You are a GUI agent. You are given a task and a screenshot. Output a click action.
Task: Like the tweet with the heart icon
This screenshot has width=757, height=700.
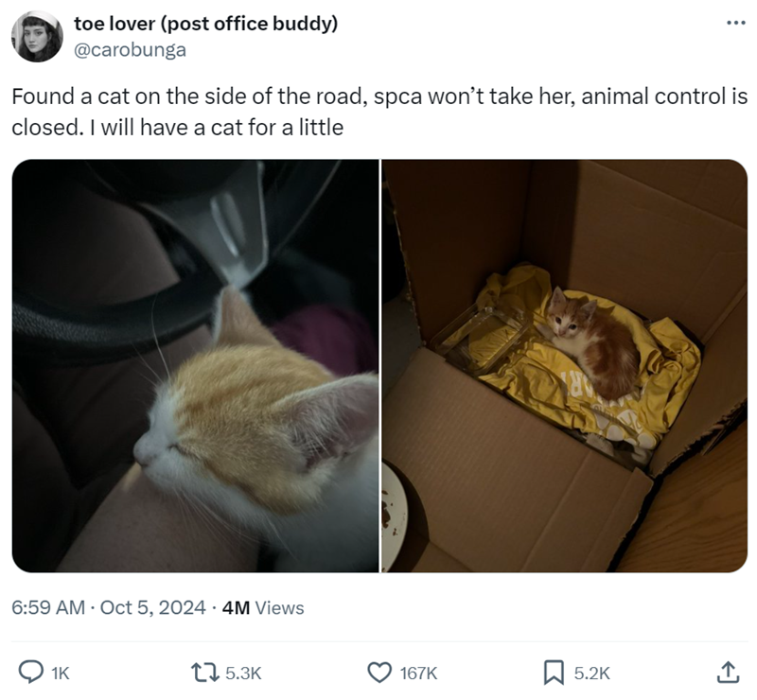(x=378, y=672)
